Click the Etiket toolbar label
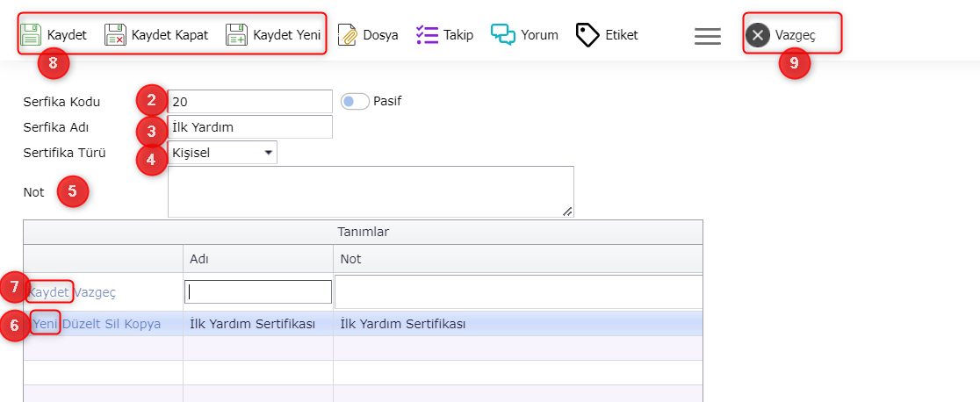 622,35
